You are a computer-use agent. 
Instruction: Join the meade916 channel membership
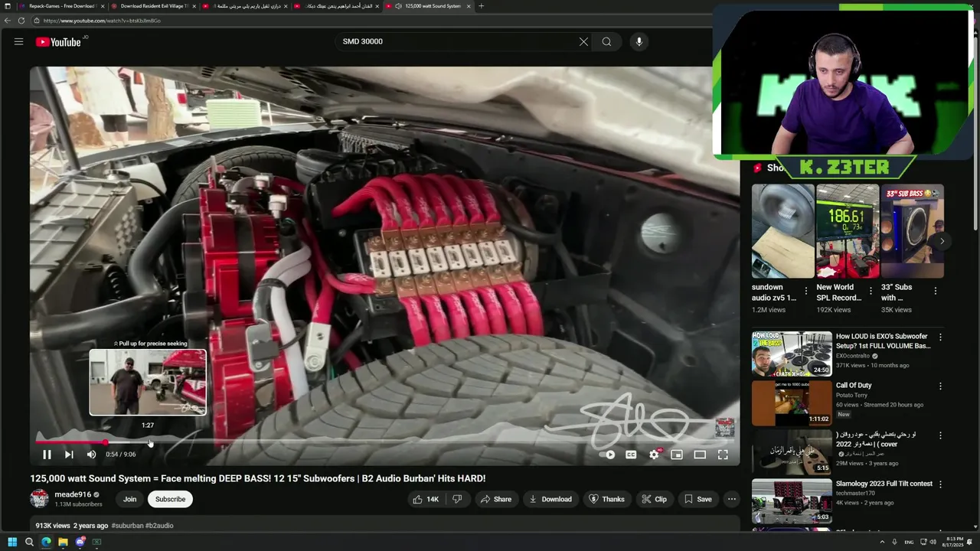(x=130, y=499)
